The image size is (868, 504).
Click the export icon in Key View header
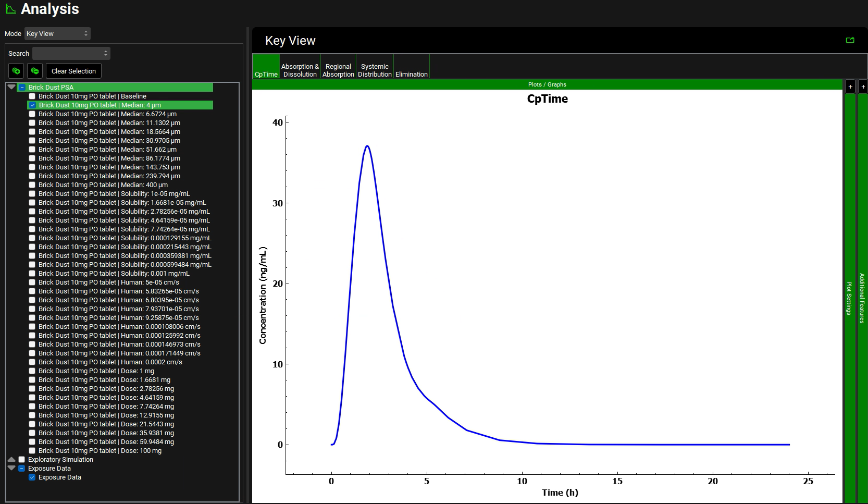pos(850,40)
